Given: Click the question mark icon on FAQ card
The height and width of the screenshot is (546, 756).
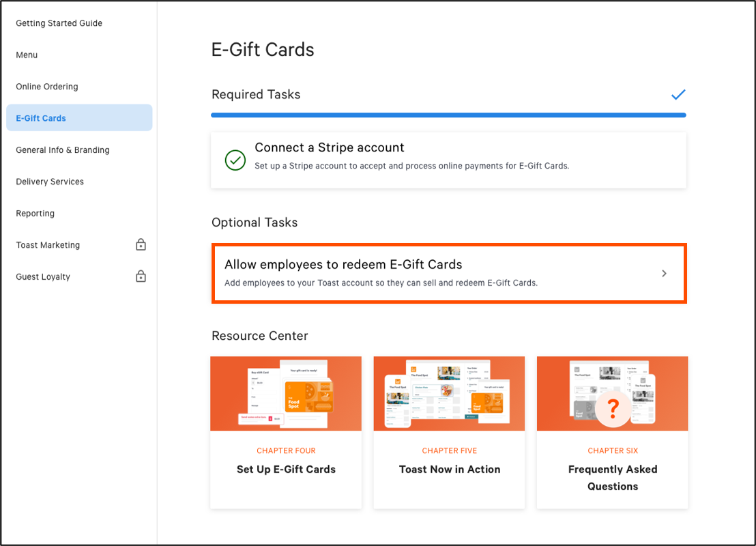Looking at the screenshot, I should [613, 408].
